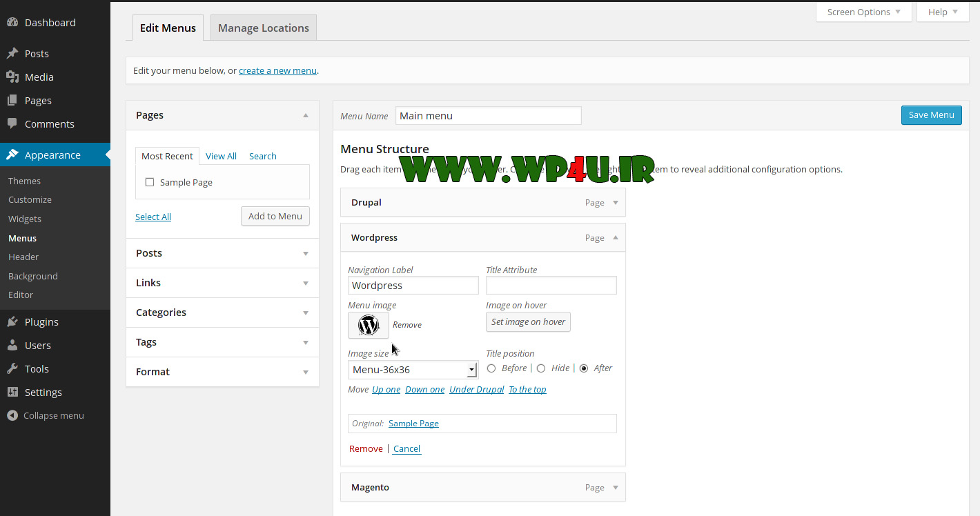This screenshot has width=980, height=516.
Task: Click the Collapse menu arrow icon
Action: [x=12, y=415]
